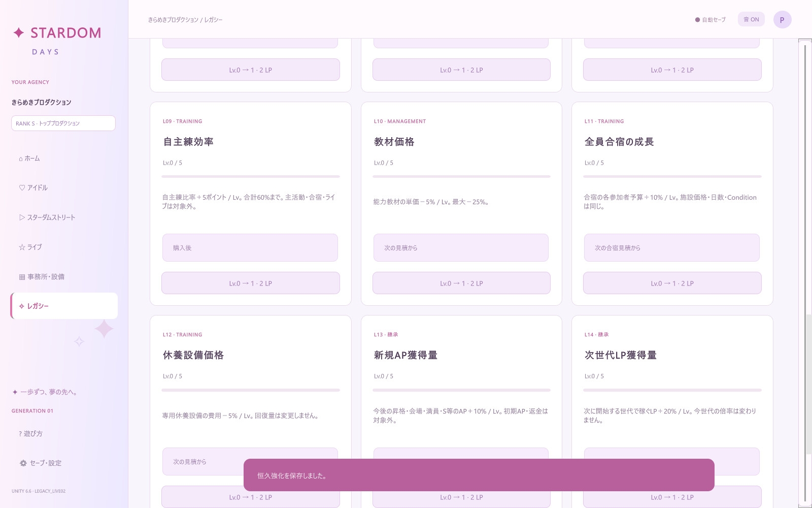Upgrade 教材価格 with Lv.0→1 button
Image resolution: width=812 pixels, height=508 pixels.
coord(461,283)
